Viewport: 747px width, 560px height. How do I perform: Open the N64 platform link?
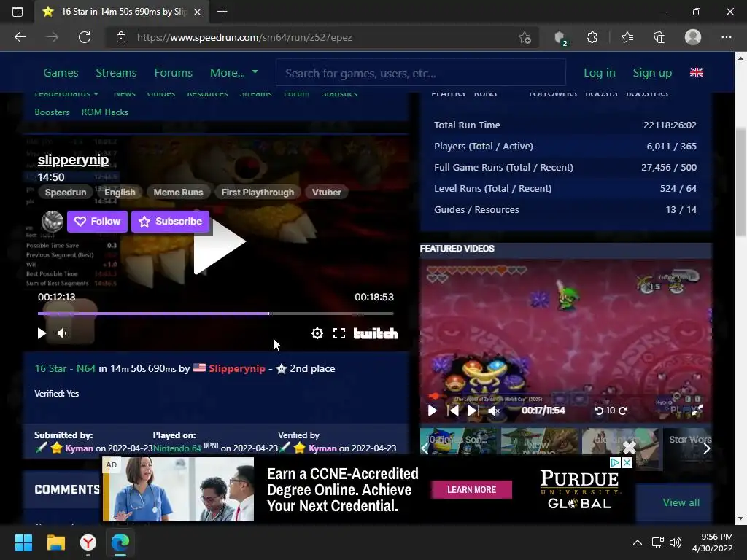86,368
